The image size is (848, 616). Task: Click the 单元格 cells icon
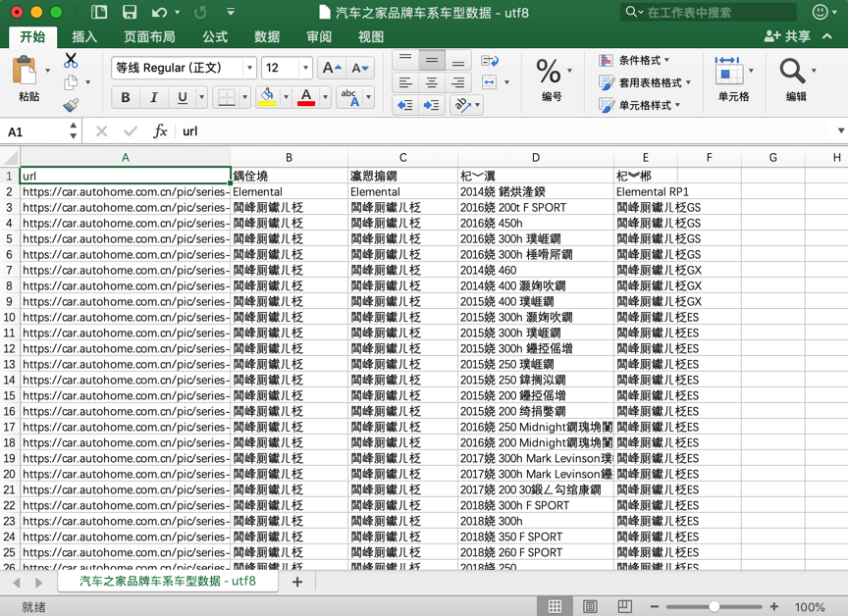[x=728, y=71]
